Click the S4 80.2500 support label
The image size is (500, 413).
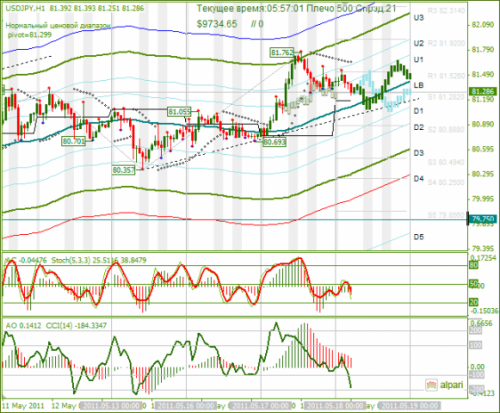446,183
